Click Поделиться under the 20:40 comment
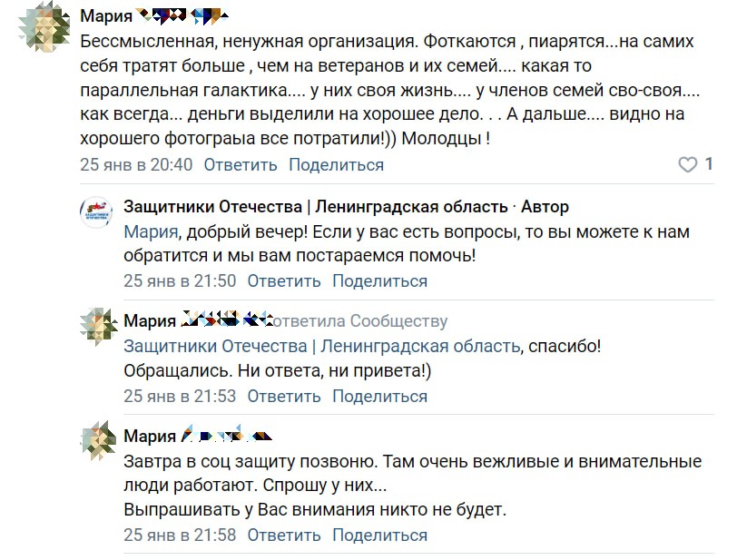Screen dimensions: 737x560 (336, 164)
